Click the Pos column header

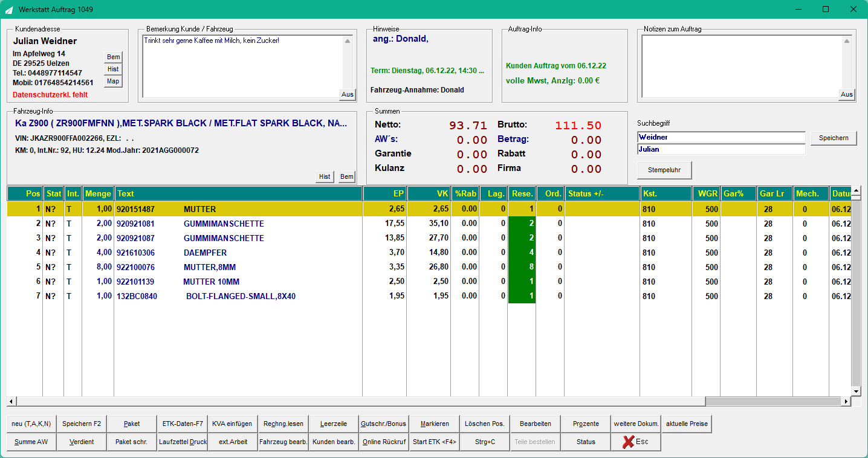coord(25,193)
